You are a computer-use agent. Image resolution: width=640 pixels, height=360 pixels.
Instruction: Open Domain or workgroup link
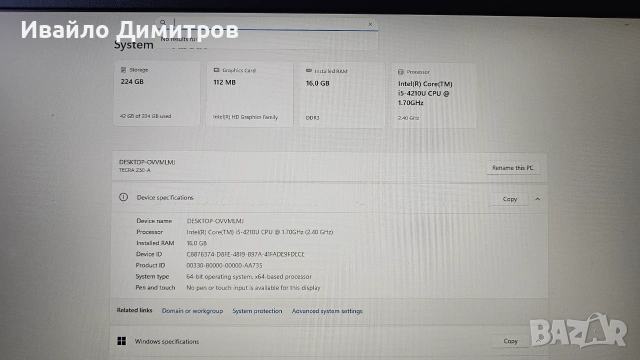[x=192, y=311]
